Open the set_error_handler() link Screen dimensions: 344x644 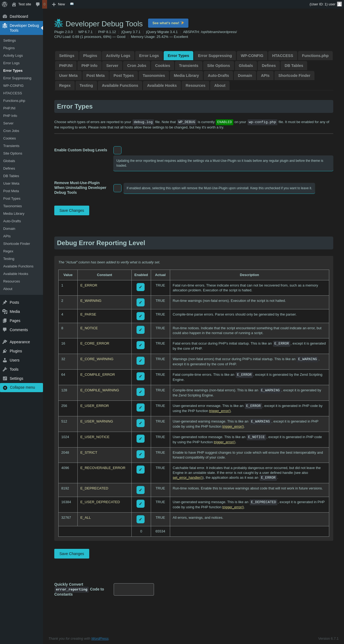(188, 478)
